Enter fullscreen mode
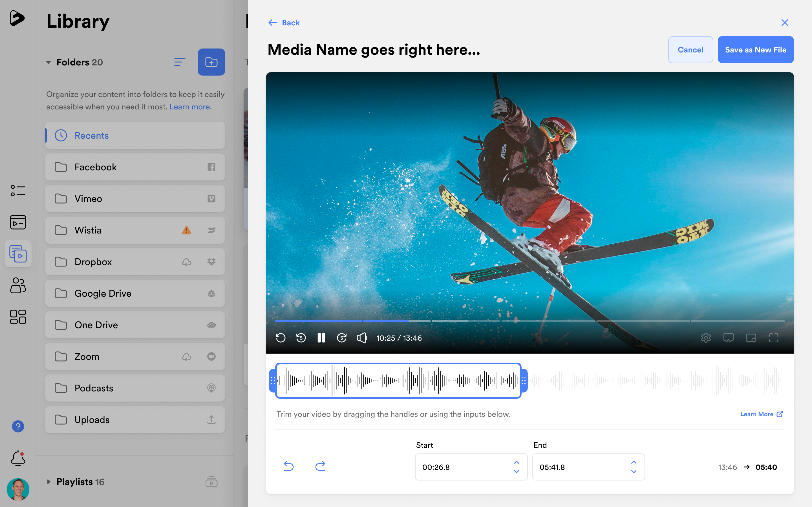 [773, 338]
